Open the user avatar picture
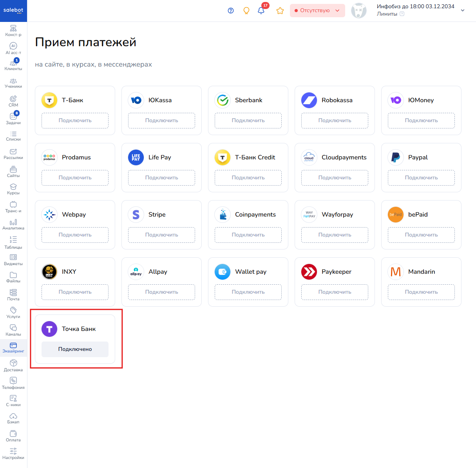Screen dimensions: 476x468 pyautogui.click(x=358, y=11)
